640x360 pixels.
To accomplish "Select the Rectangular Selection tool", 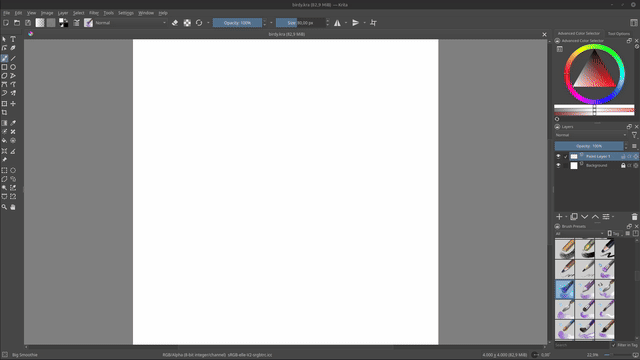I will tap(4, 170).
